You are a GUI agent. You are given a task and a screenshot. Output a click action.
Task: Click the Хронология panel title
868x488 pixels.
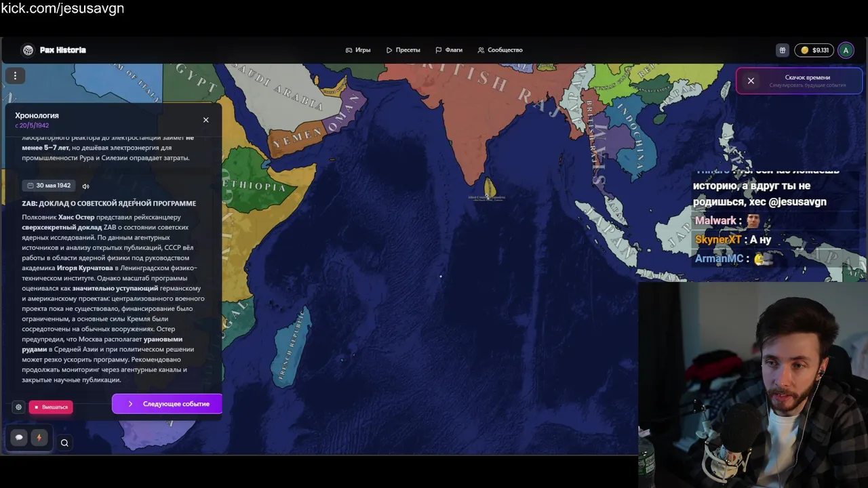click(37, 115)
